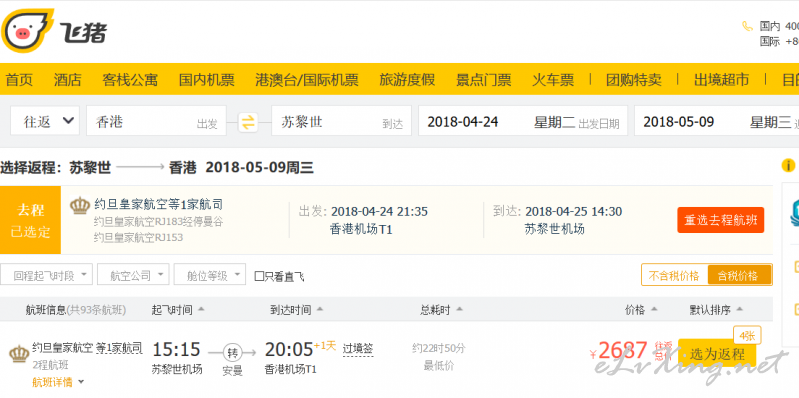Go to 火车票 navigation tab
The image size is (799, 398).
553,79
